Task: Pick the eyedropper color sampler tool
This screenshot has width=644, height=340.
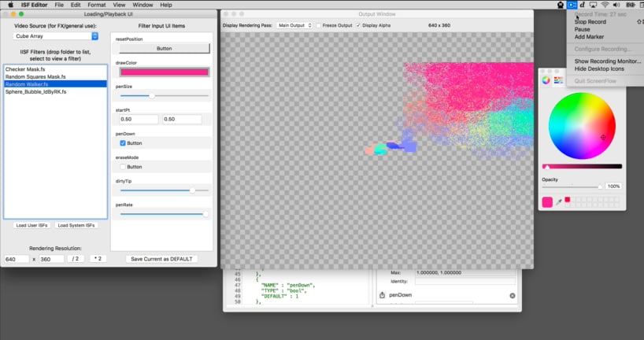Action: [x=558, y=202]
